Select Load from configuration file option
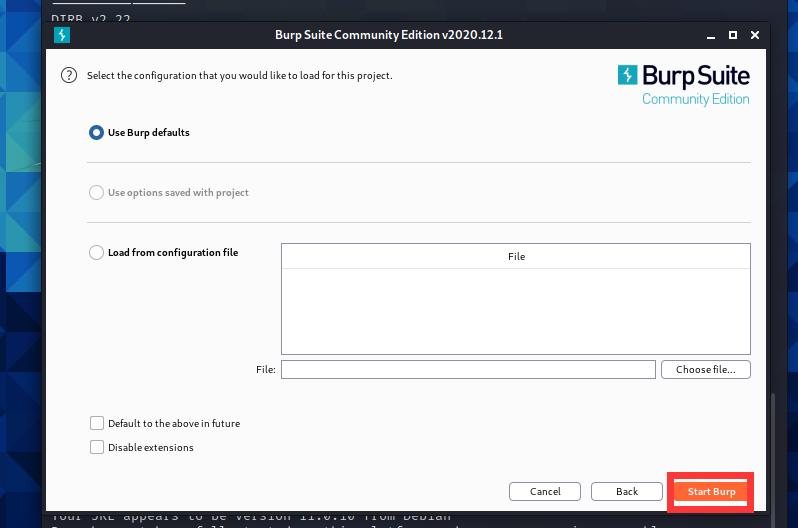 pyautogui.click(x=96, y=253)
